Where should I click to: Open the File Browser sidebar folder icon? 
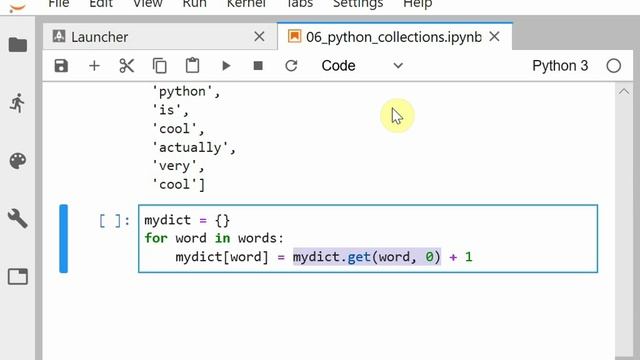point(18,44)
